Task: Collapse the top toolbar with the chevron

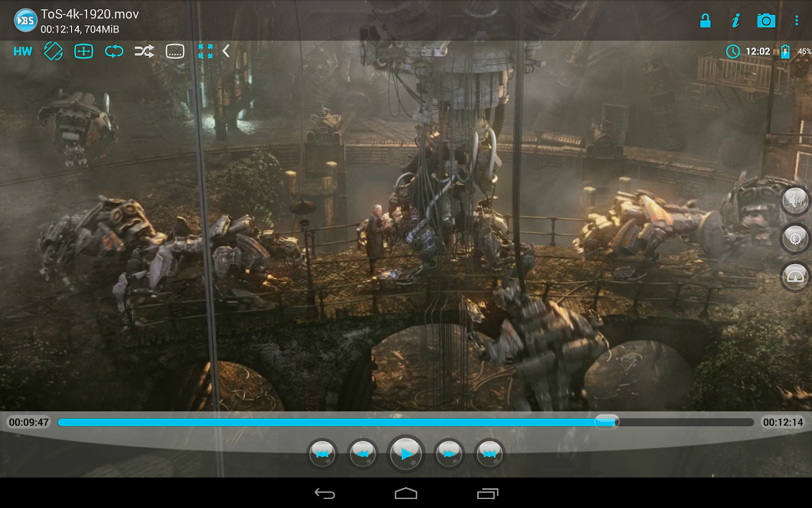Action: pos(226,51)
